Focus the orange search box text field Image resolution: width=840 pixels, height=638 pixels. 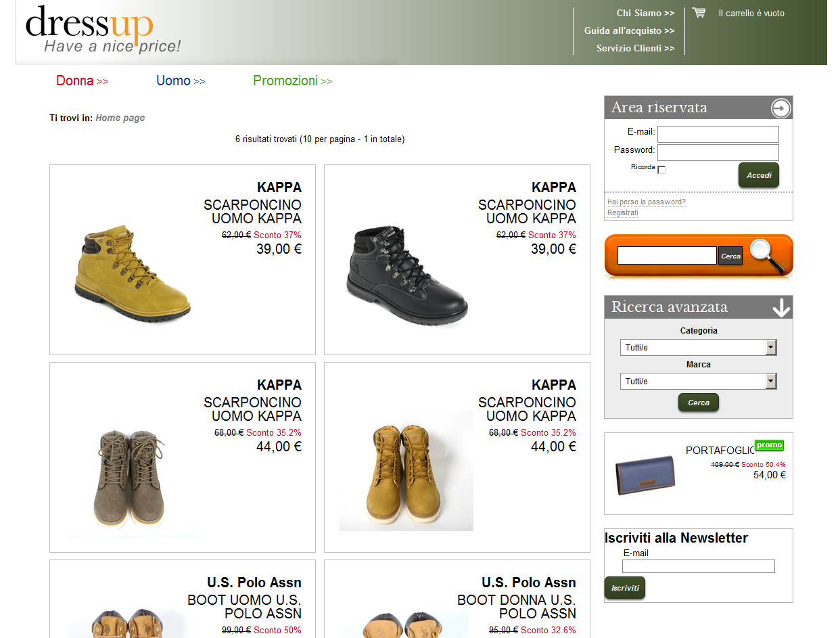[667, 256]
